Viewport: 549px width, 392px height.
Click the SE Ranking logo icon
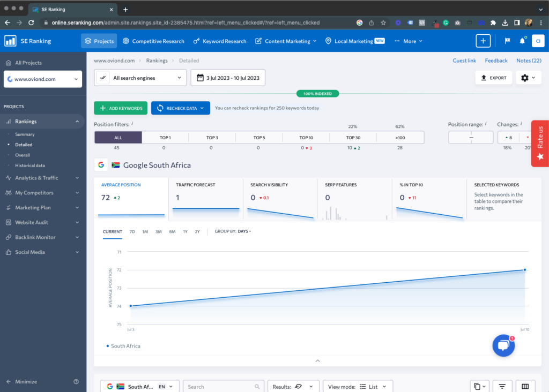(x=10, y=41)
